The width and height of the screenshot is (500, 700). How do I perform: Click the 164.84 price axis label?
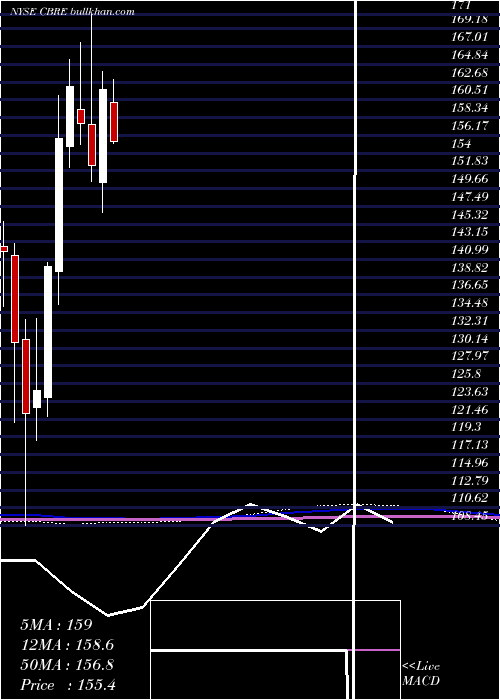pos(470,54)
